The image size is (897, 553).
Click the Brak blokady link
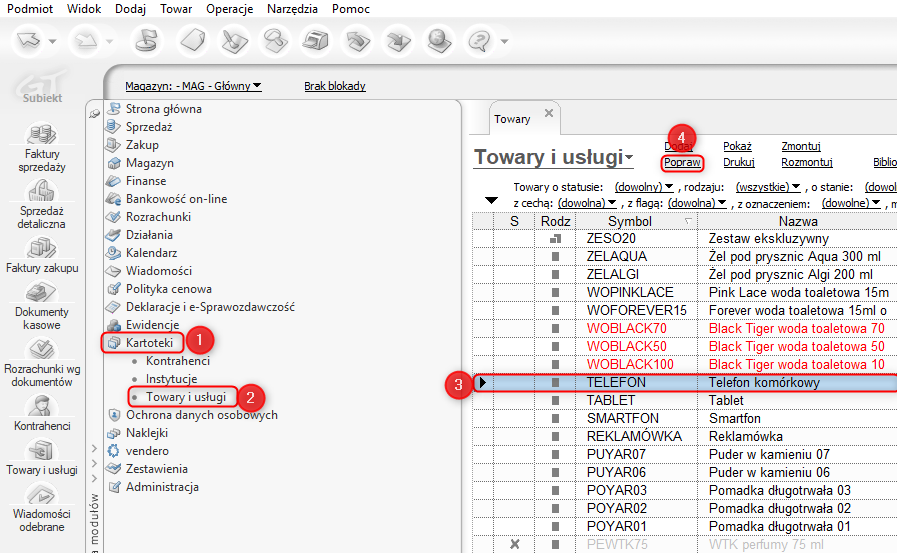[x=335, y=86]
